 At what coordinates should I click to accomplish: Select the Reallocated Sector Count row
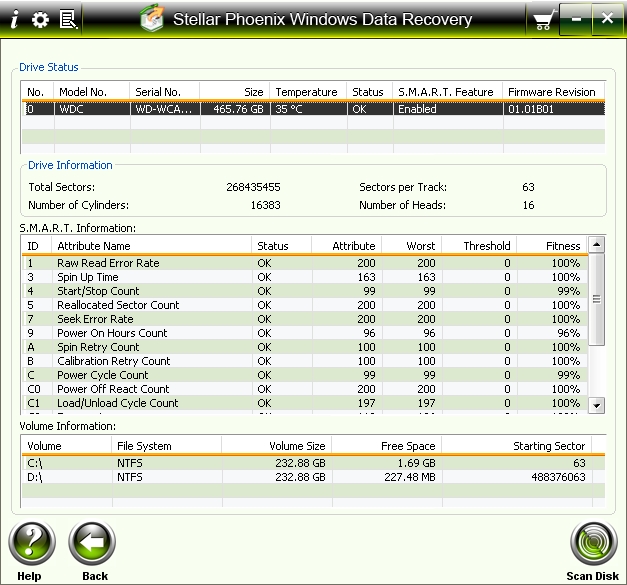click(305, 305)
